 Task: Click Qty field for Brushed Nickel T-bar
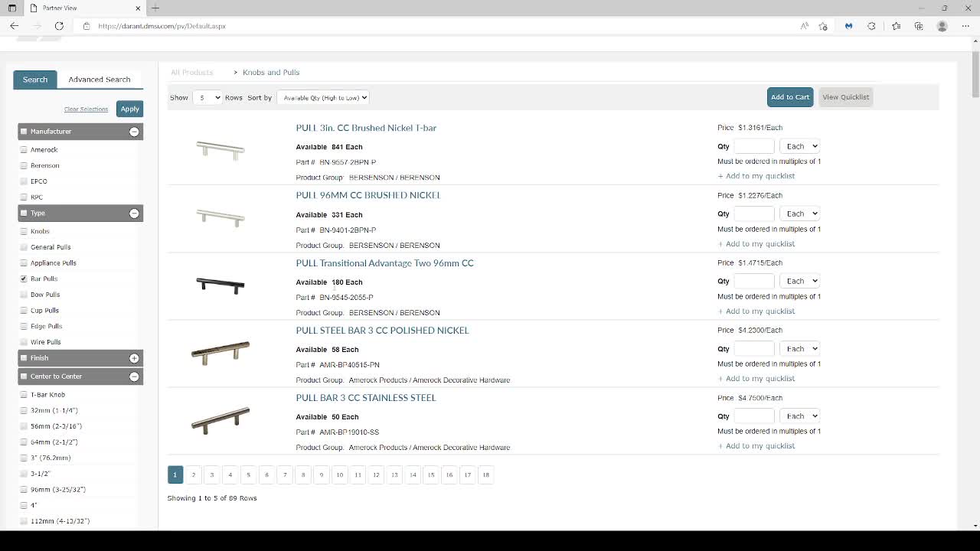pyautogui.click(x=754, y=146)
